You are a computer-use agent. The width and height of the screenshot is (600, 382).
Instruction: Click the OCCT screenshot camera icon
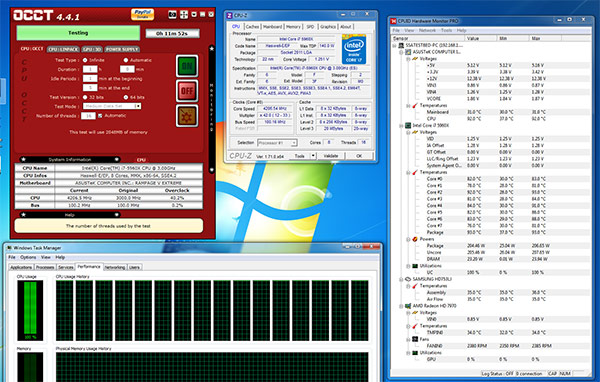[x=172, y=15]
